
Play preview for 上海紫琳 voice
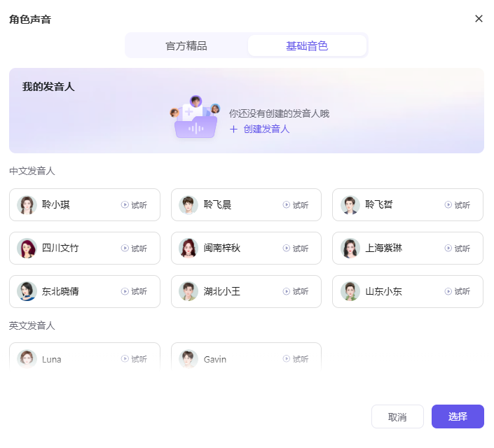point(458,248)
